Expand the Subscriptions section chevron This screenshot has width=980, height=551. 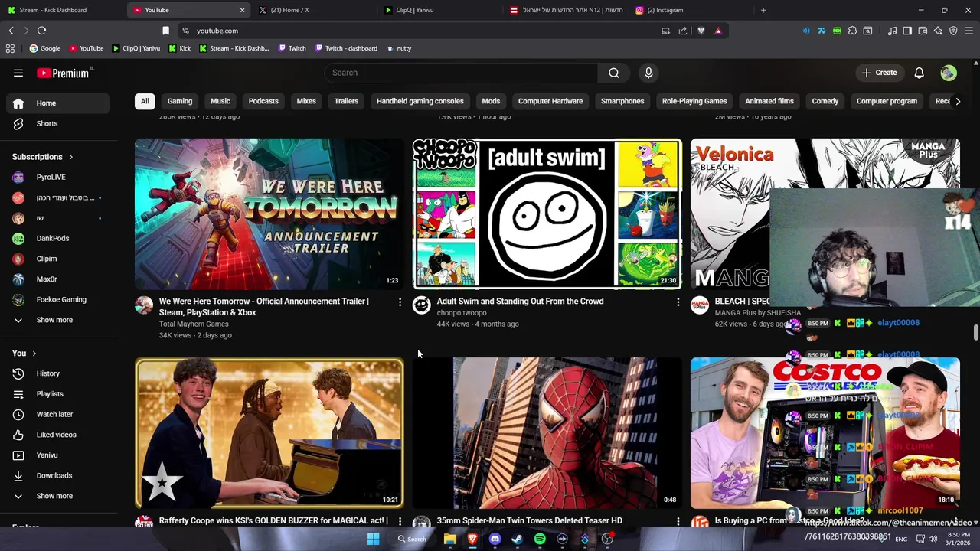pyautogui.click(x=70, y=157)
